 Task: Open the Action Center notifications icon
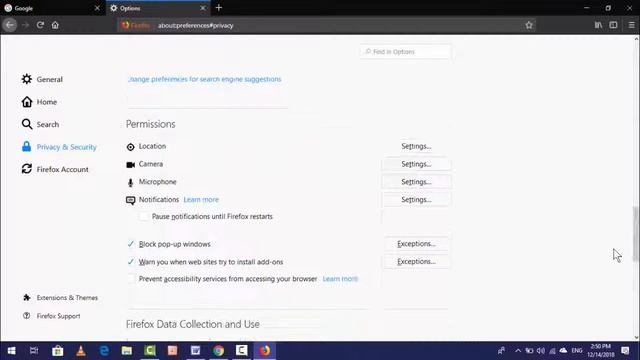[625, 351]
